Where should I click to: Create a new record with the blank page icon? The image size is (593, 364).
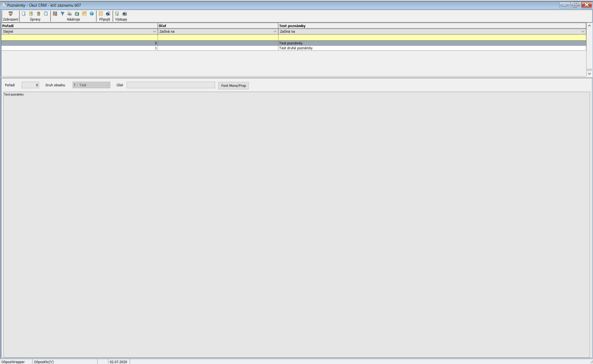click(x=24, y=14)
